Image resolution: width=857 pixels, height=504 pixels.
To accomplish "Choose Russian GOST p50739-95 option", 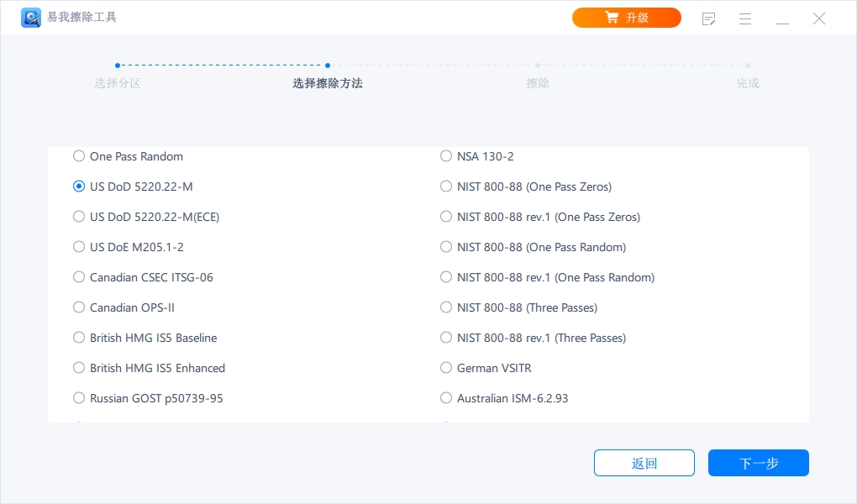I will point(79,398).
